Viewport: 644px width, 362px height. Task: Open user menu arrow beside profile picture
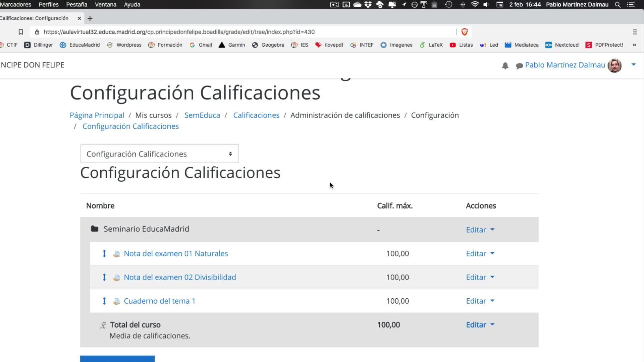point(633,64)
